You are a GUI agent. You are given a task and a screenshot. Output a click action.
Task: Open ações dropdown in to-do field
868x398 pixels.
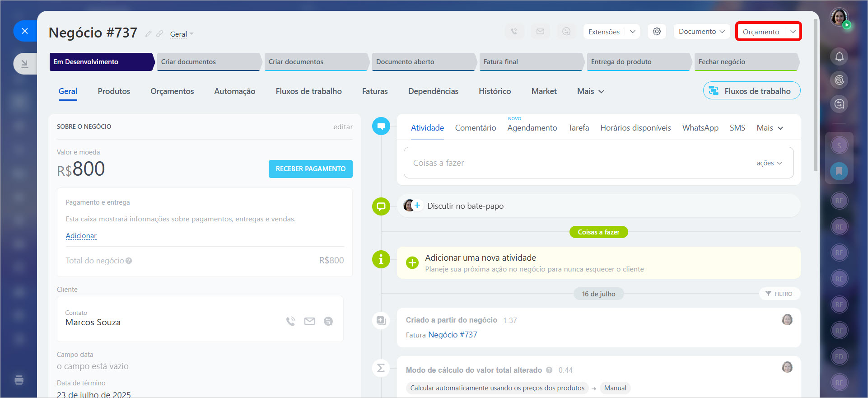coord(770,163)
